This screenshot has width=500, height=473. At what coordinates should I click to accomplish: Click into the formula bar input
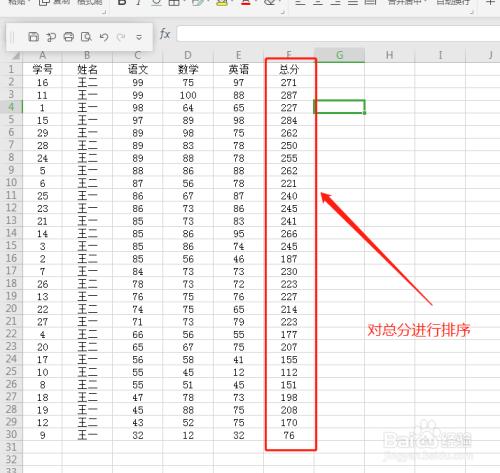pos(338,34)
